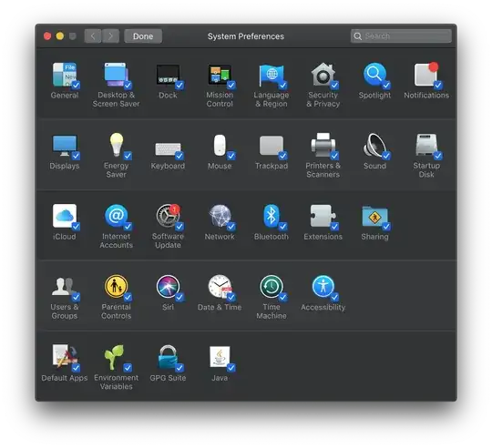Screen dimensions: 492x448
Task: Toggle the Date & Time checkbox
Action: point(231,297)
